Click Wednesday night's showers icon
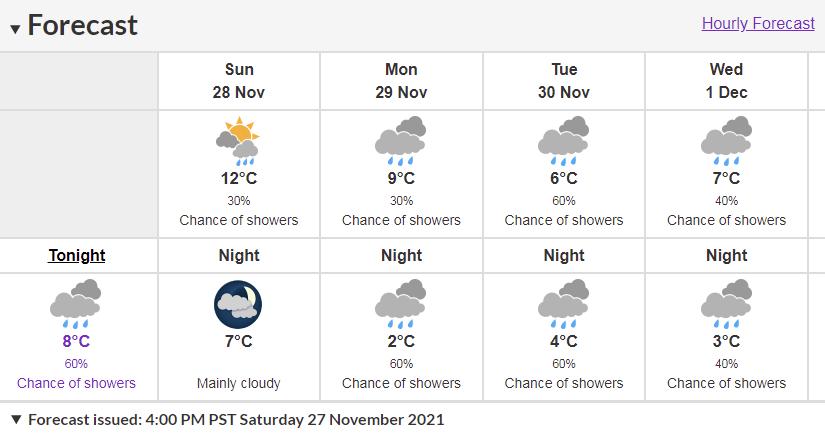Screen dimensions: 825x438 [726, 304]
